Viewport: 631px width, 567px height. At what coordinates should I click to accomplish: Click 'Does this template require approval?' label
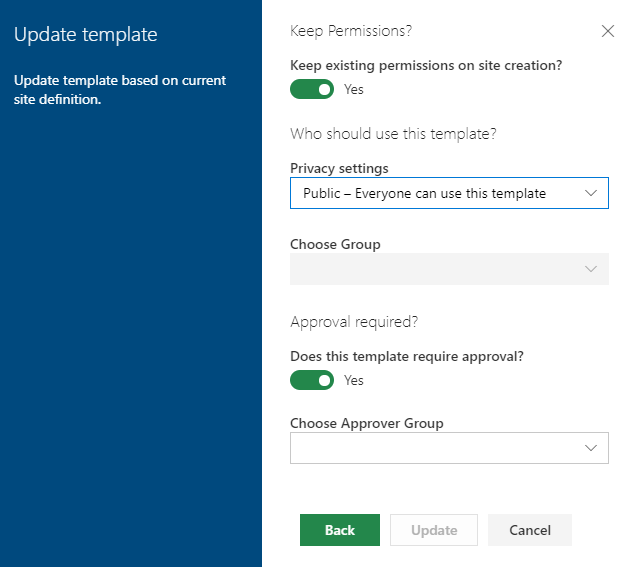[x=407, y=357]
